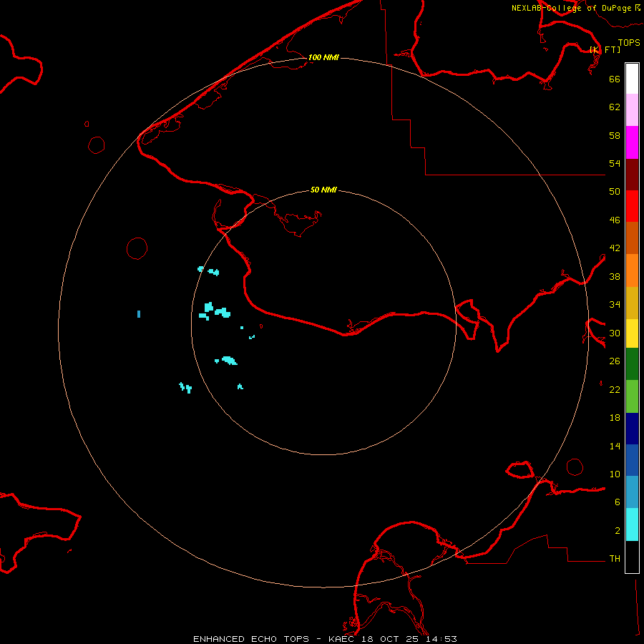Click the black TH band in legend
The image size is (644, 644).
[632, 557]
